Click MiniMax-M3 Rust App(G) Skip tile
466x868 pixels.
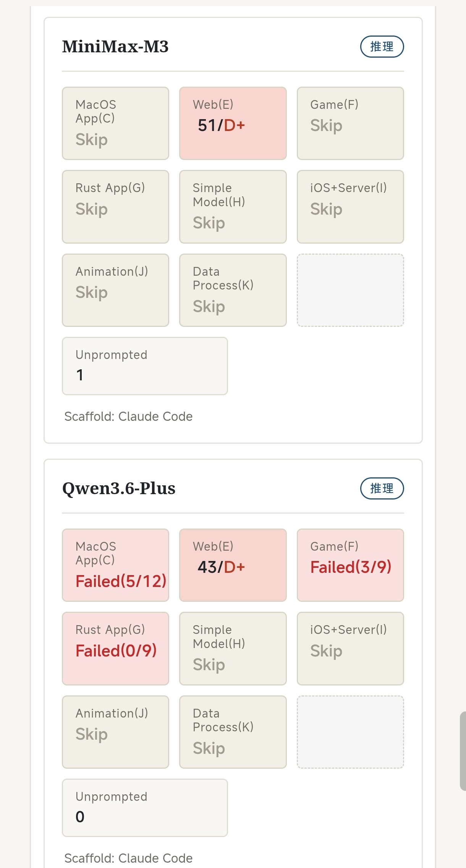click(x=115, y=207)
